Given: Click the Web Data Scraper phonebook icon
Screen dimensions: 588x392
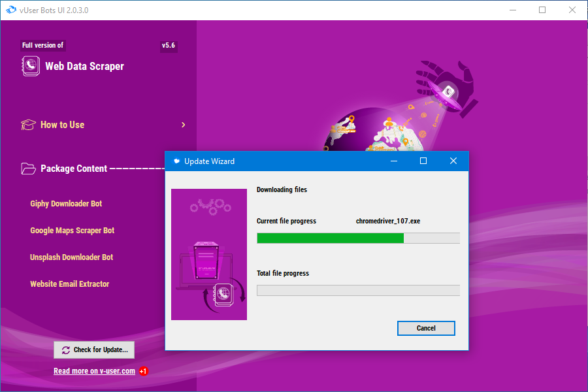Looking at the screenshot, I should pos(31,66).
